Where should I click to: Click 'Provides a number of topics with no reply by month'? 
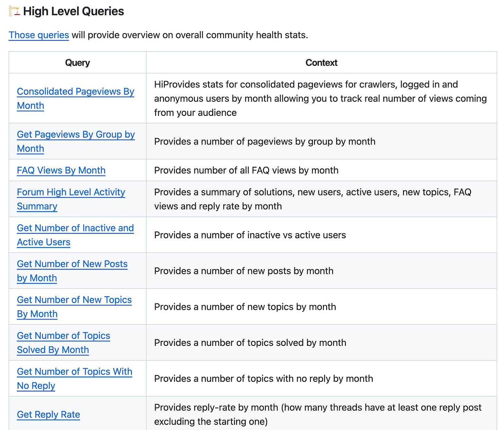pos(263,379)
